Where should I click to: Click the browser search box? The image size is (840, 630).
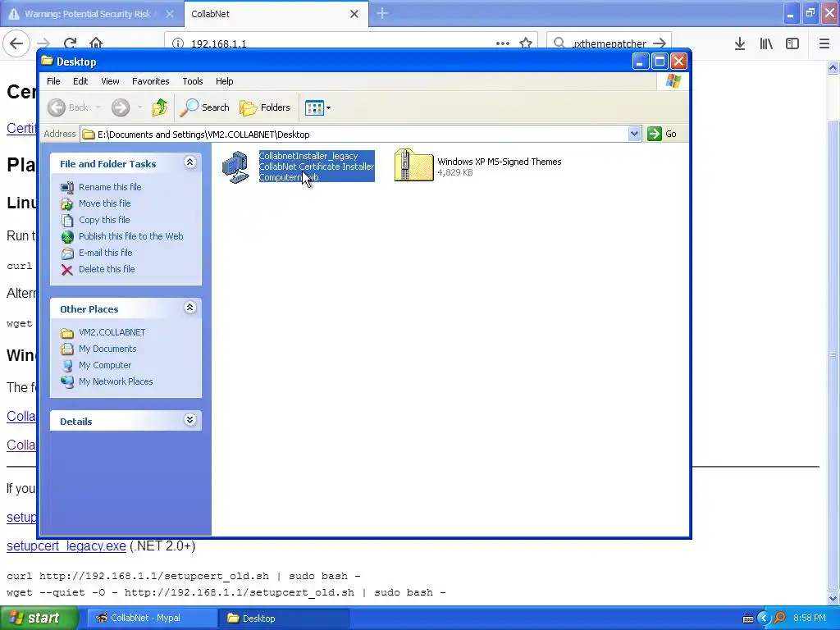pyautogui.click(x=609, y=43)
